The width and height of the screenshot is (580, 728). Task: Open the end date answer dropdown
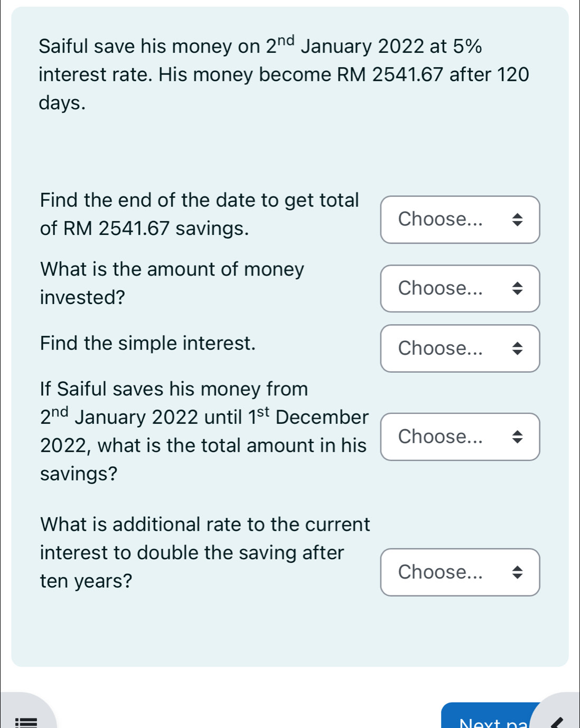pyautogui.click(x=460, y=219)
